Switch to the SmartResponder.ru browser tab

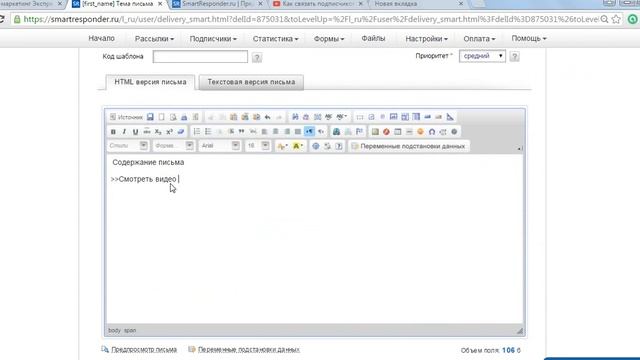(217, 4)
